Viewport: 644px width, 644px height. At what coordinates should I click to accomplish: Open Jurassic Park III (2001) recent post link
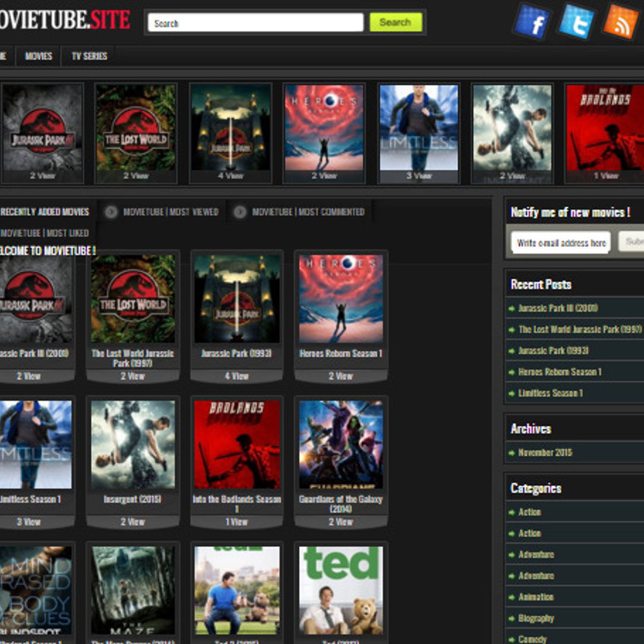(558, 308)
